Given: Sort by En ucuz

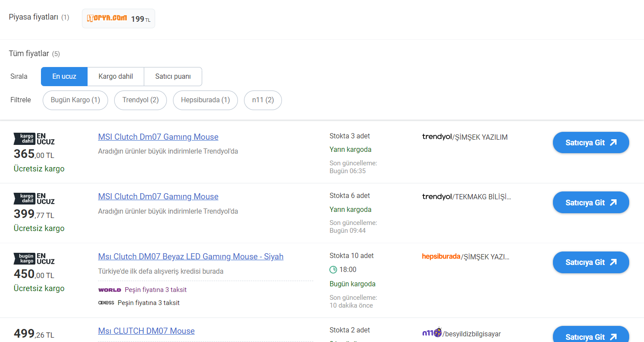Looking at the screenshot, I should 64,77.
